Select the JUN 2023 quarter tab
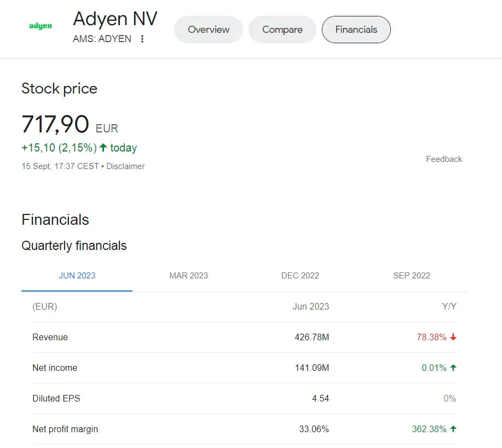The image size is (502, 448). pos(77,276)
